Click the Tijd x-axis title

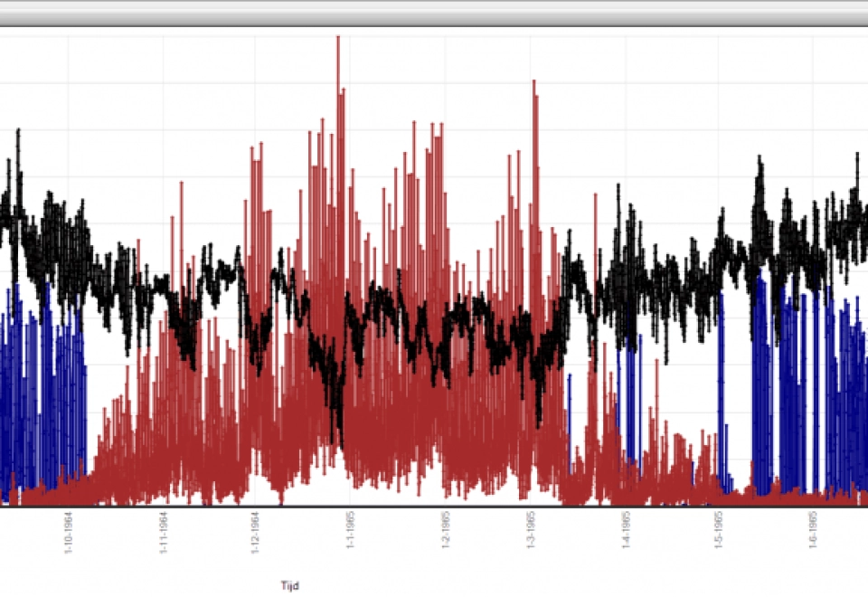coord(289,585)
